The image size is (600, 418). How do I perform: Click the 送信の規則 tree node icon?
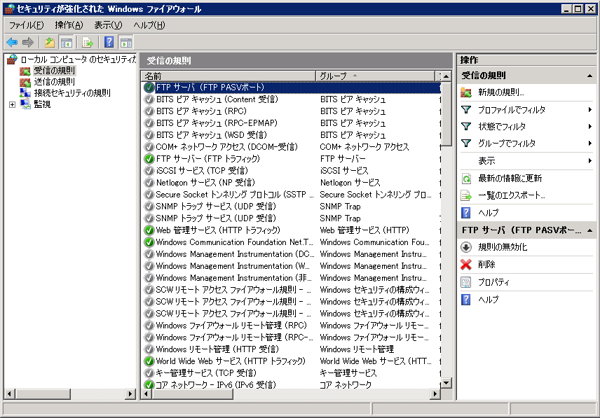(x=25, y=82)
